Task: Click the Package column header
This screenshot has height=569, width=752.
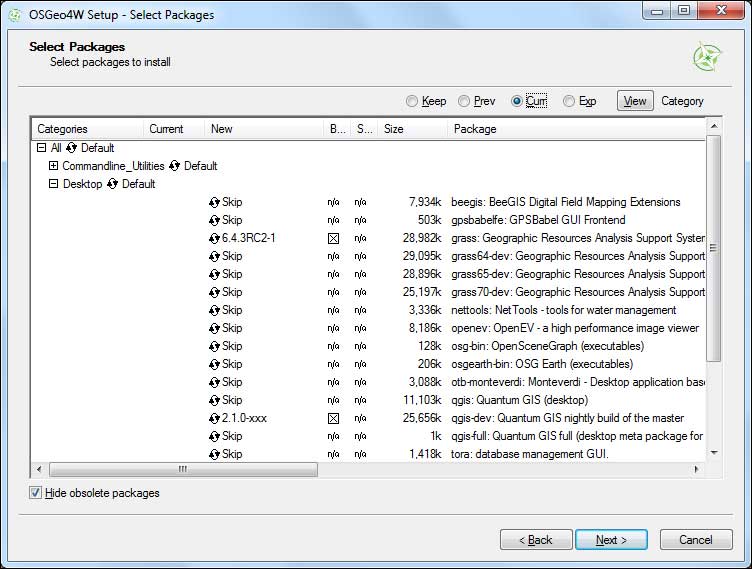Action: [x=474, y=129]
